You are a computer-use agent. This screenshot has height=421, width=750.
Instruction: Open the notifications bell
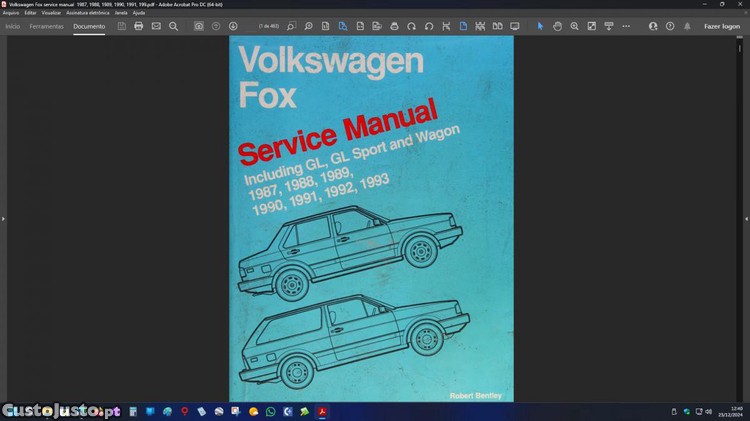[x=687, y=26]
